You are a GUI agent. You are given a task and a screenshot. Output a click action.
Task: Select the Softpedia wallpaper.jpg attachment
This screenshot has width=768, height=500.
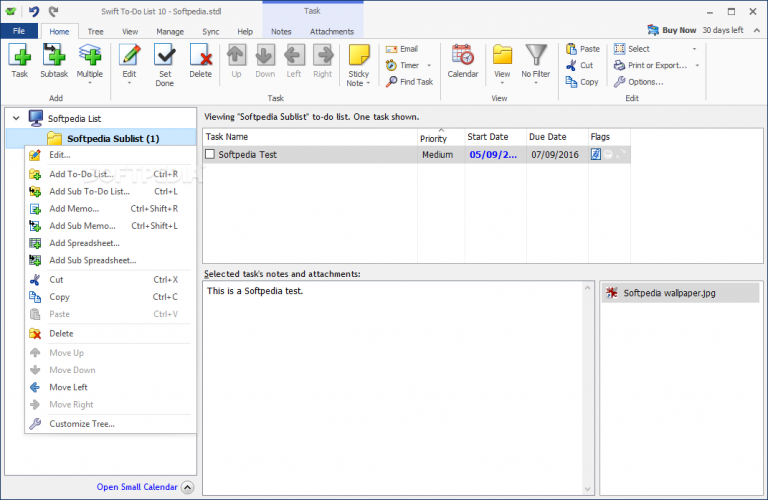(680, 293)
